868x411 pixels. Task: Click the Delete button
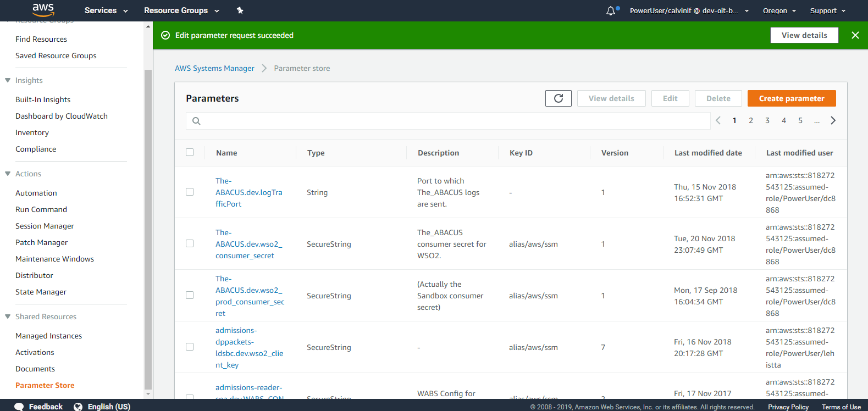(718, 98)
